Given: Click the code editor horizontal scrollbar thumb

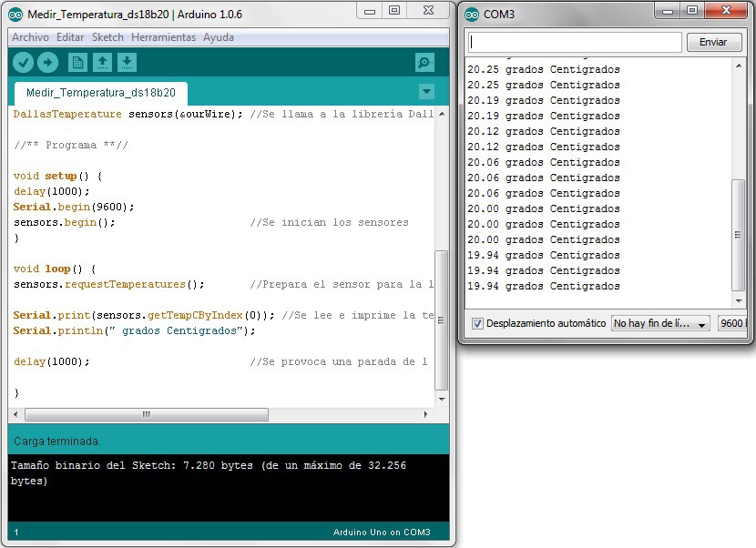Looking at the screenshot, I should (x=147, y=414).
